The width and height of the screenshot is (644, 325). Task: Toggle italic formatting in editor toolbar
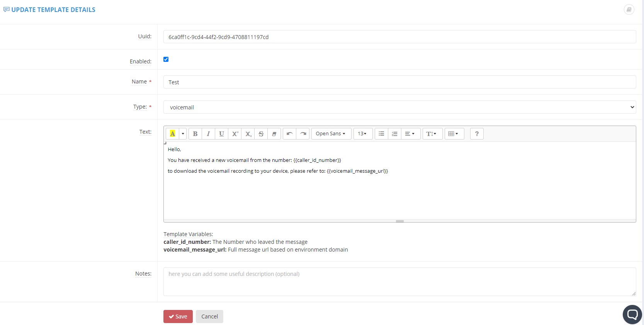tap(208, 134)
